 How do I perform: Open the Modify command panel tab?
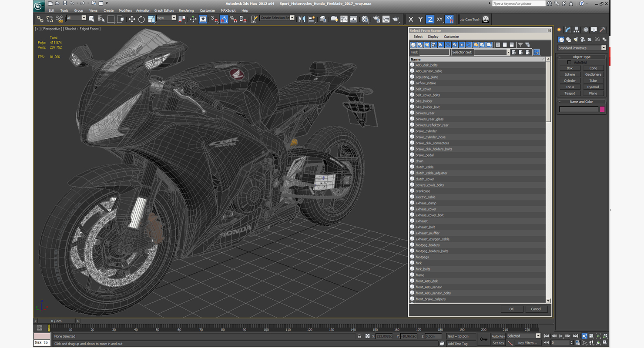point(568,30)
